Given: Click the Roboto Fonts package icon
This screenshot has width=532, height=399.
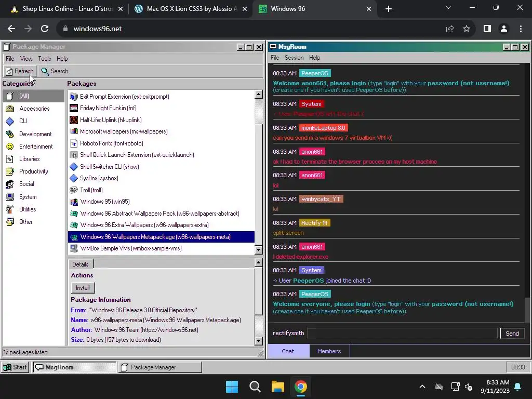Looking at the screenshot, I should pos(74,143).
